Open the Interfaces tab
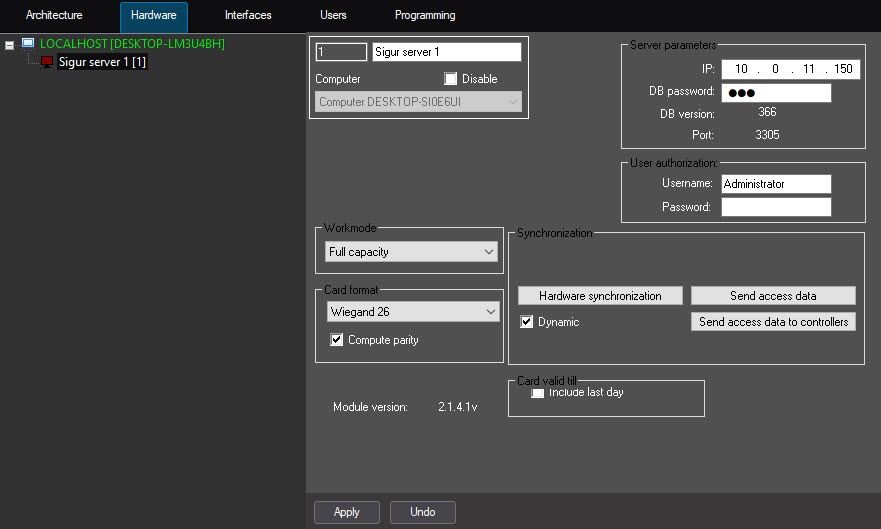 248,15
